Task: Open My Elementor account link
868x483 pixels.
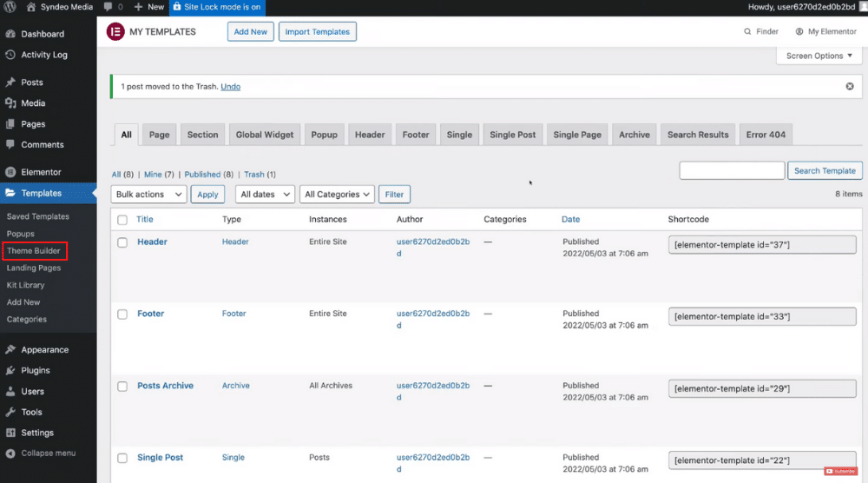Action: click(826, 31)
